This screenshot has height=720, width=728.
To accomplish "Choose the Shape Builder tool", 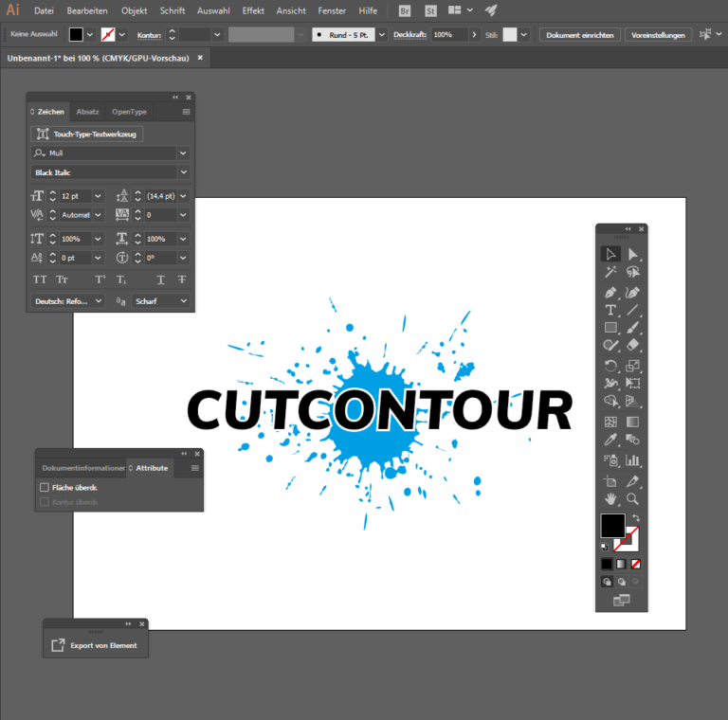I will [610, 401].
